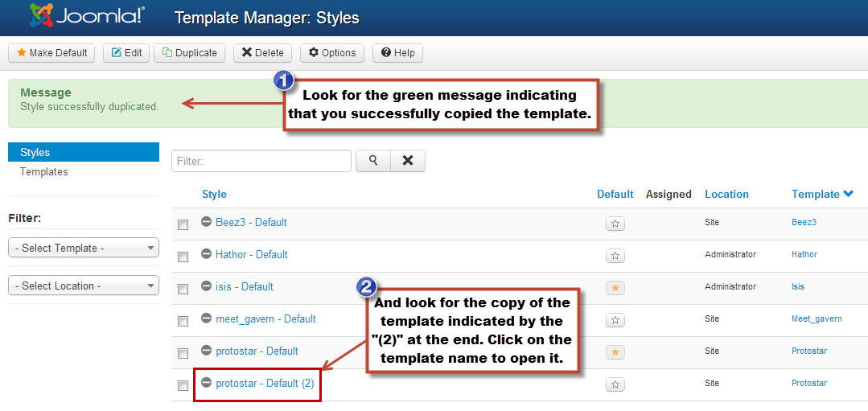Open the protostar - Default style link
868x411 pixels.
pyautogui.click(x=257, y=351)
